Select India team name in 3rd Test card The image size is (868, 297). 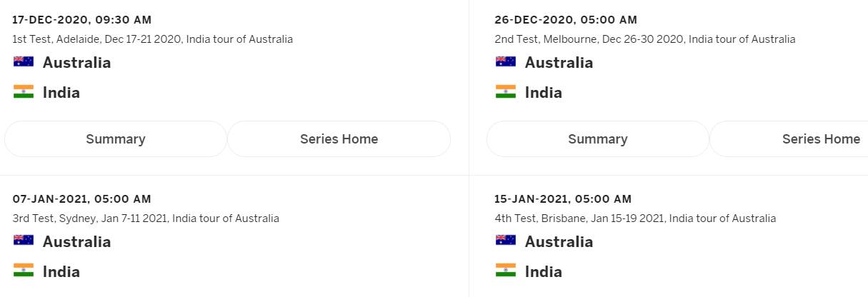coord(61,271)
